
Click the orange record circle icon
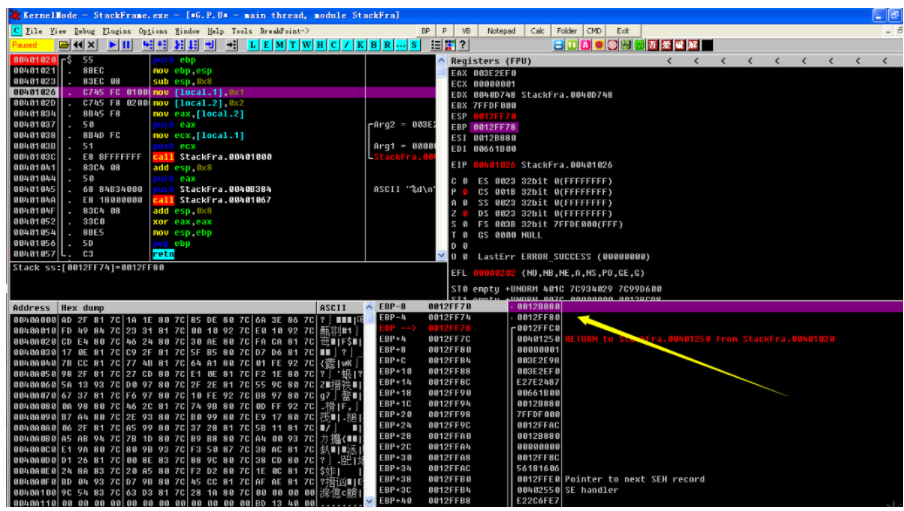point(599,45)
